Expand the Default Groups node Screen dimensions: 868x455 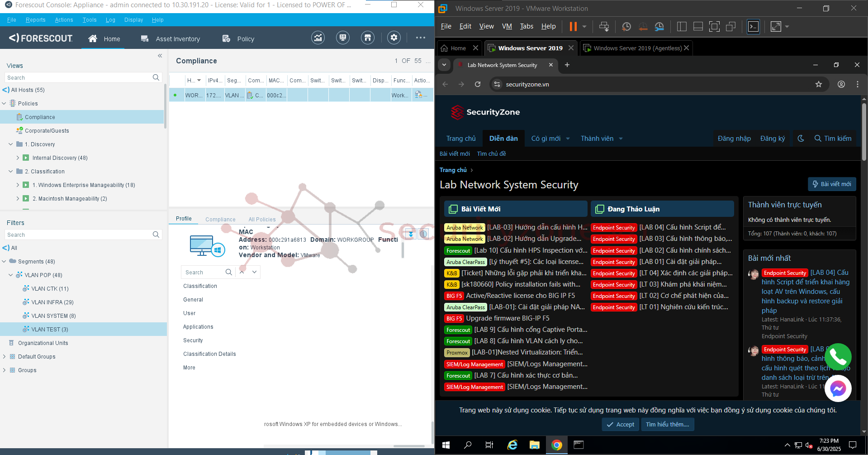4,356
